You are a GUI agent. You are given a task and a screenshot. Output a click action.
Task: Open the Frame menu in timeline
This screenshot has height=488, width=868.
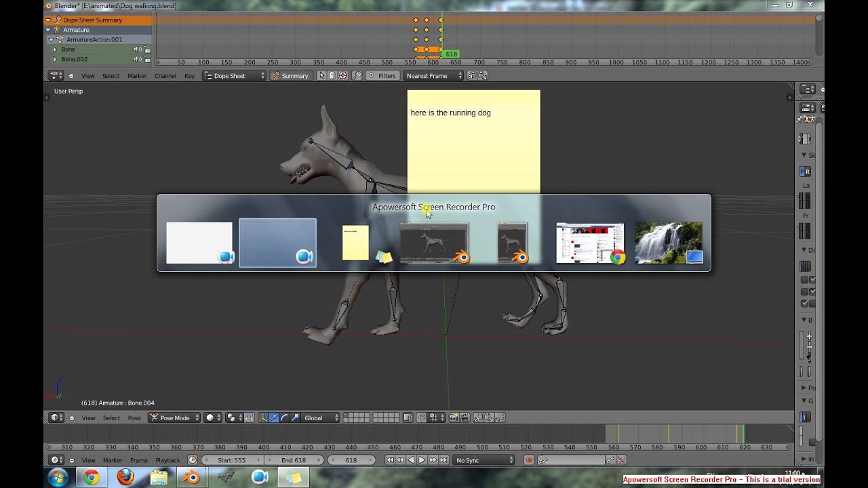point(139,460)
